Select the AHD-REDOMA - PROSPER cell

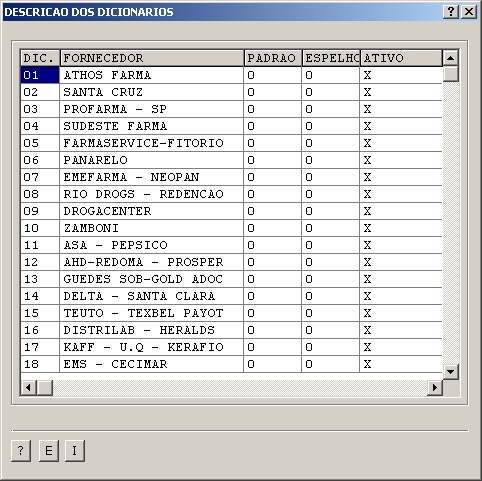[x=152, y=262]
